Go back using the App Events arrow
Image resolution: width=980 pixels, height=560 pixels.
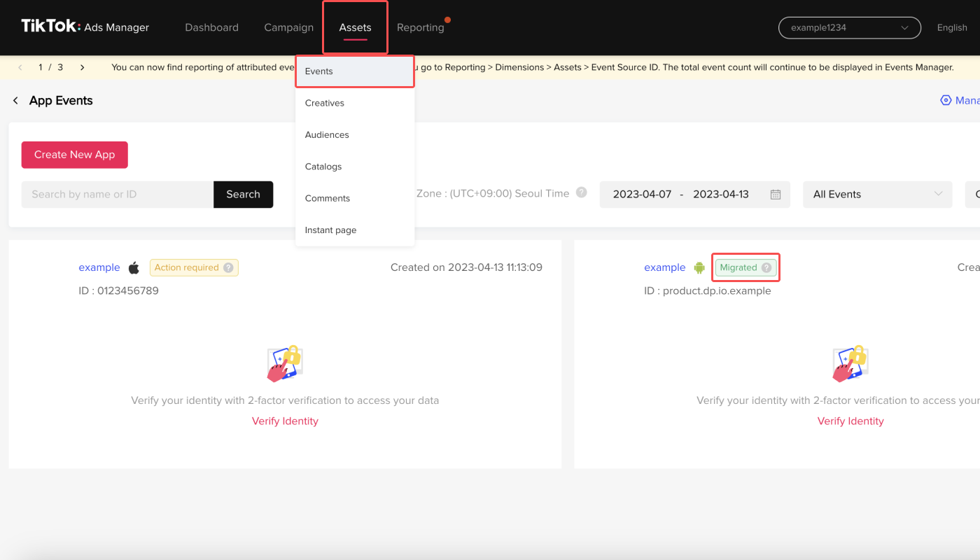click(15, 101)
